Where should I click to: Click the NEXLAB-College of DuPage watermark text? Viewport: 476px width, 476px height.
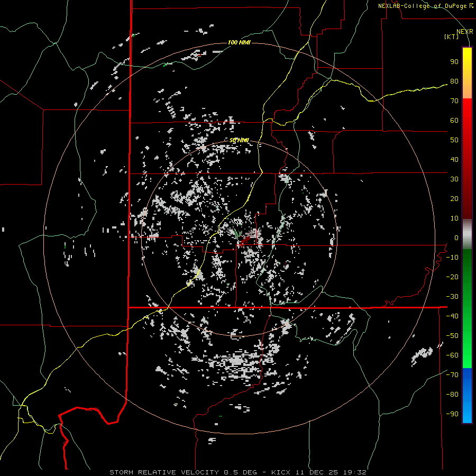425,6
